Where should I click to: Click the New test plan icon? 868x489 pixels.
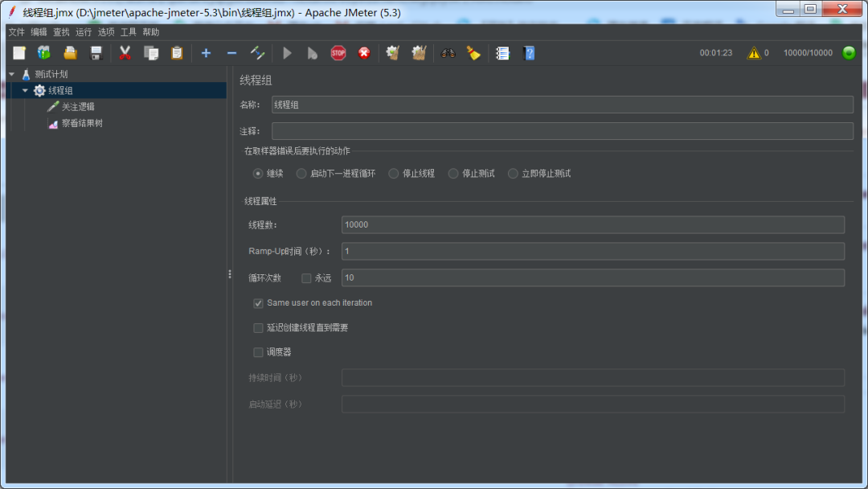tap(19, 53)
